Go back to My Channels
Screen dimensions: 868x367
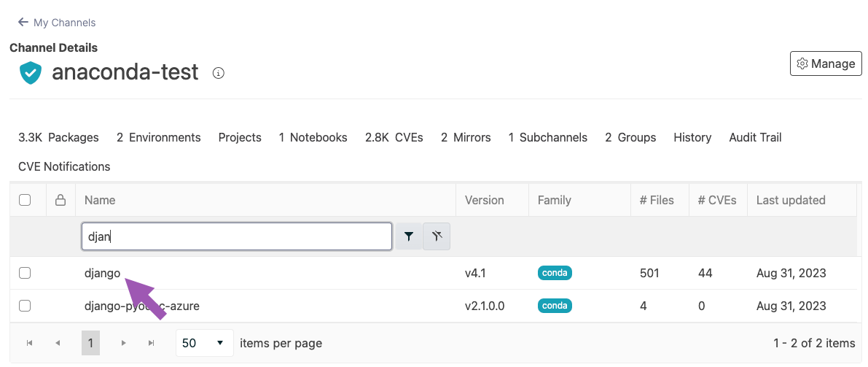pyautogui.click(x=56, y=23)
